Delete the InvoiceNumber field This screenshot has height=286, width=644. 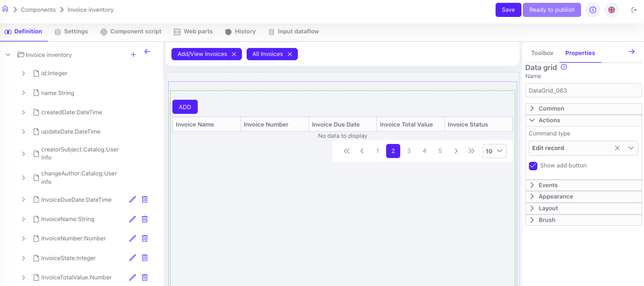coord(145,238)
